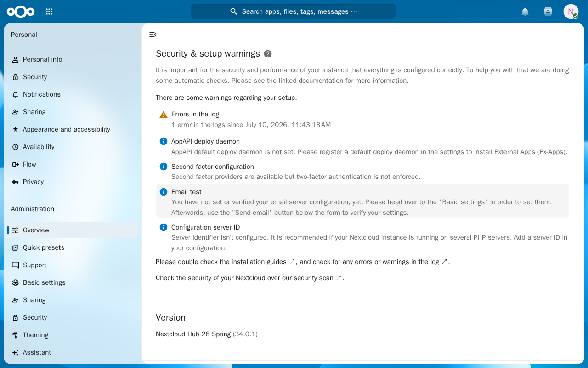Click the Support chat icon
Screen dimensions: 588x368
coord(16,265)
